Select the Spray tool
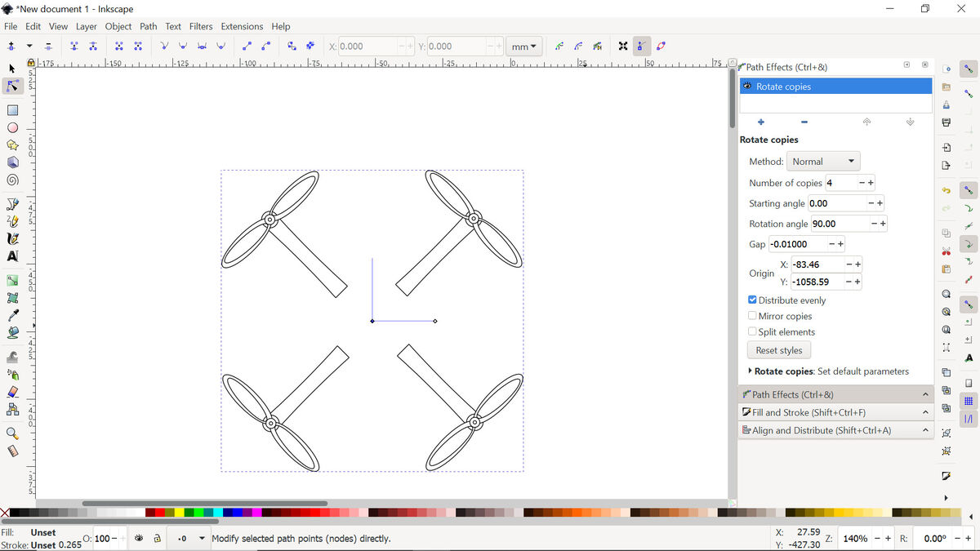980x551 pixels. (12, 375)
